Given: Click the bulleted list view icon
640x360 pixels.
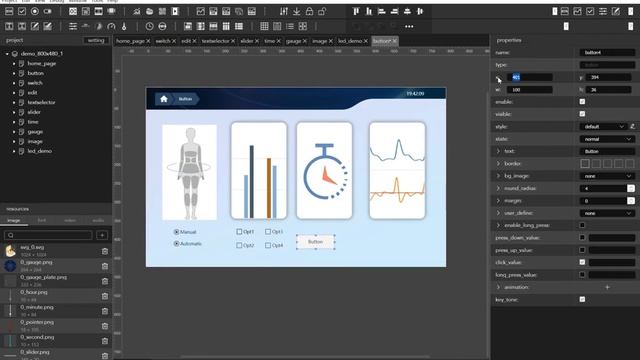Looking at the screenshot, I should pyautogui.click(x=290, y=27).
